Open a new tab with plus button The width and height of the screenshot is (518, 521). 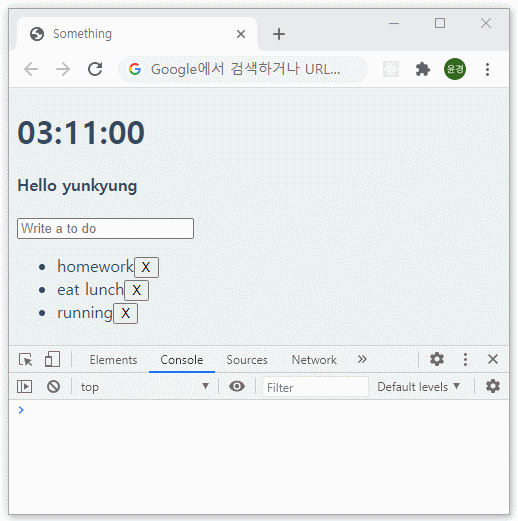pyautogui.click(x=279, y=34)
